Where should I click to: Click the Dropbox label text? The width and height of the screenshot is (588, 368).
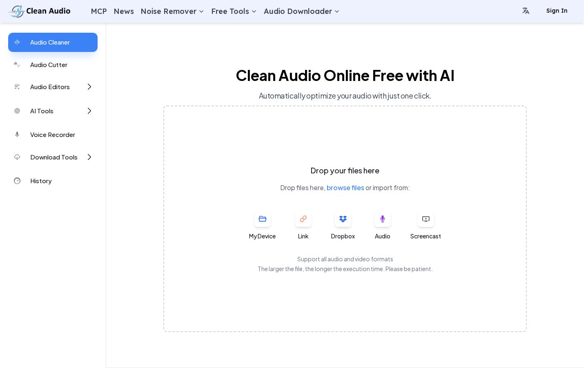(343, 236)
